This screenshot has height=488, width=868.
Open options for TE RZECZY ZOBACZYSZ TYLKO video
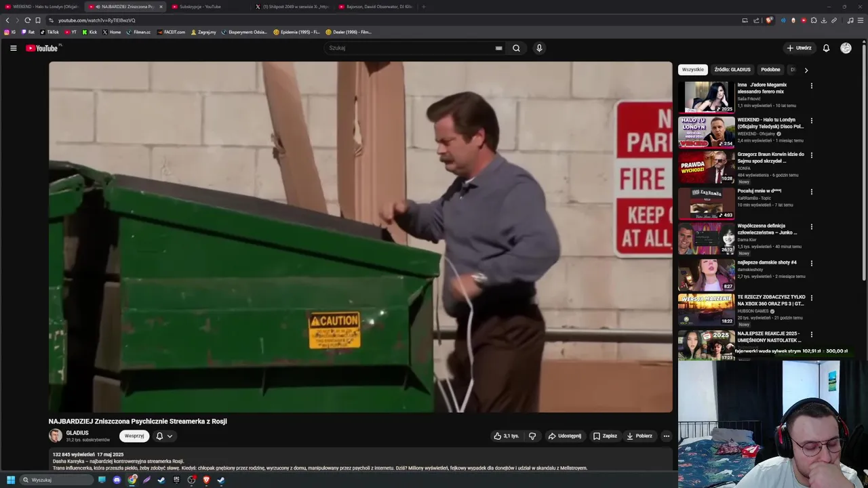click(811, 298)
